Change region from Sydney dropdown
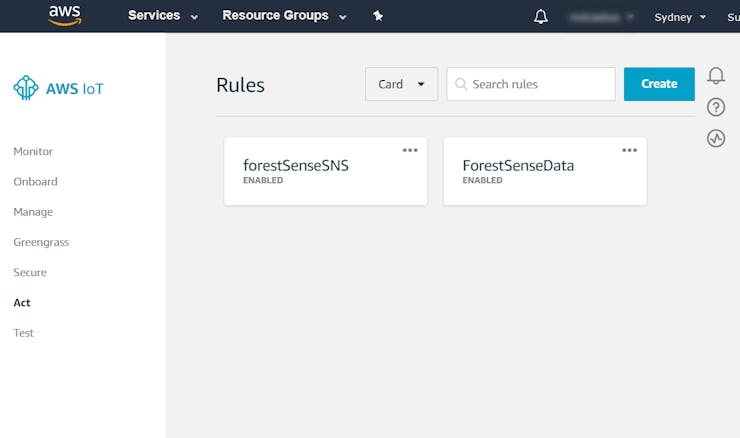740x438 pixels. [x=680, y=17]
